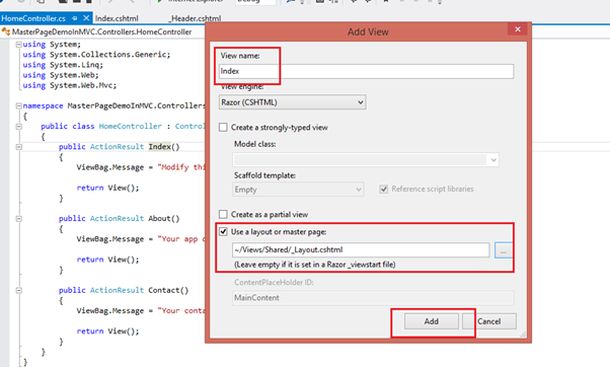Open the _Header.cshtml tab
610x367 pixels.
[x=196, y=18]
